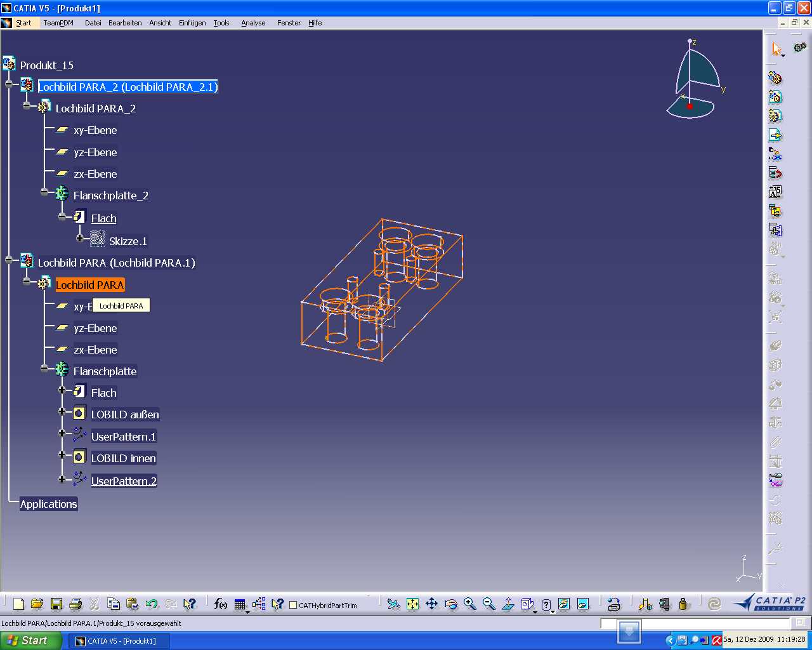Click the Measure Between icon
The image size is (812, 650).
point(645,604)
